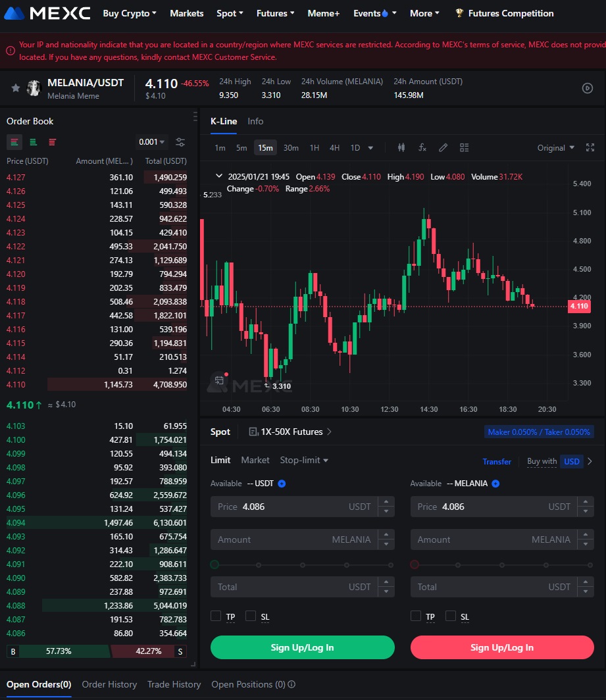Click the MELANIA deposit plus icon
Viewport: 606px width, 700px height.
click(495, 484)
